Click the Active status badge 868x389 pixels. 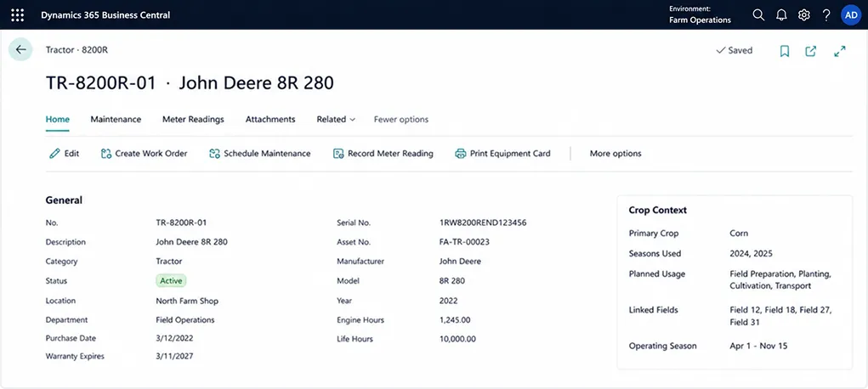coord(171,280)
